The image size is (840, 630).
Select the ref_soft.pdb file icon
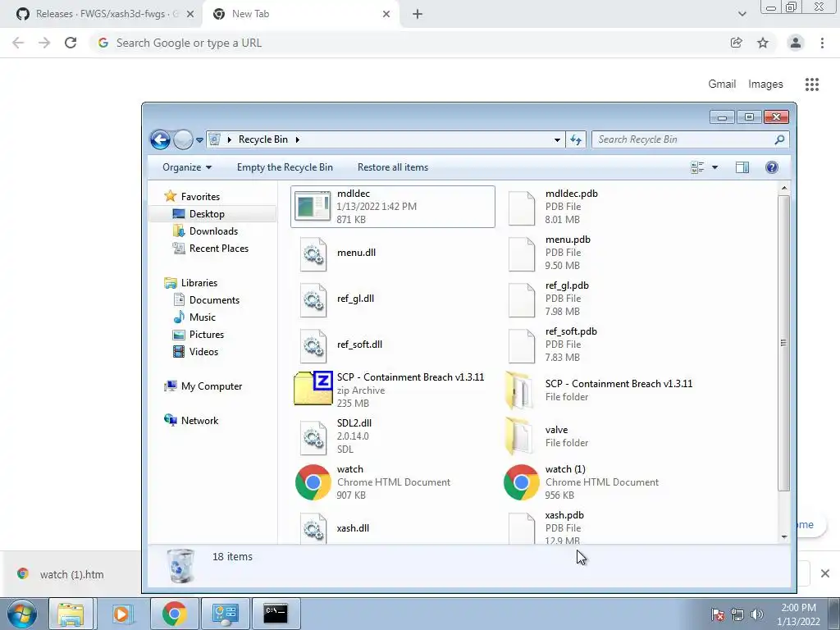(x=521, y=346)
